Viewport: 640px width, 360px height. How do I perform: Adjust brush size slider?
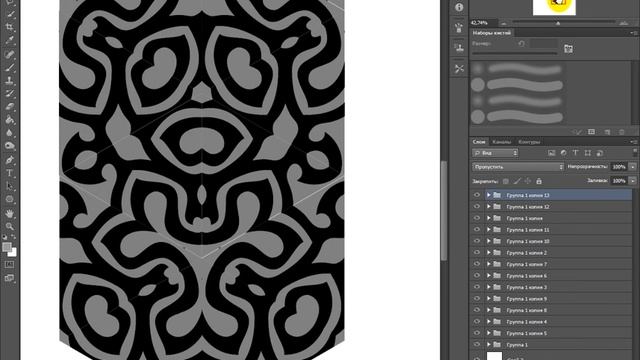515,53
